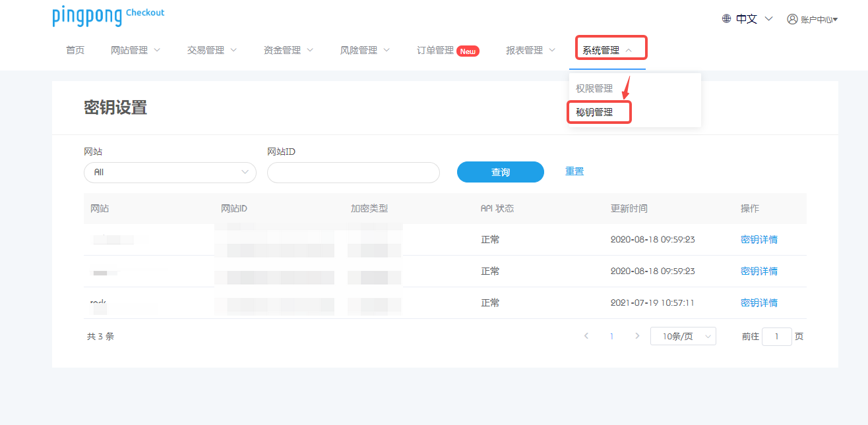Click the 重置 reset link
868x425 pixels.
tap(574, 171)
